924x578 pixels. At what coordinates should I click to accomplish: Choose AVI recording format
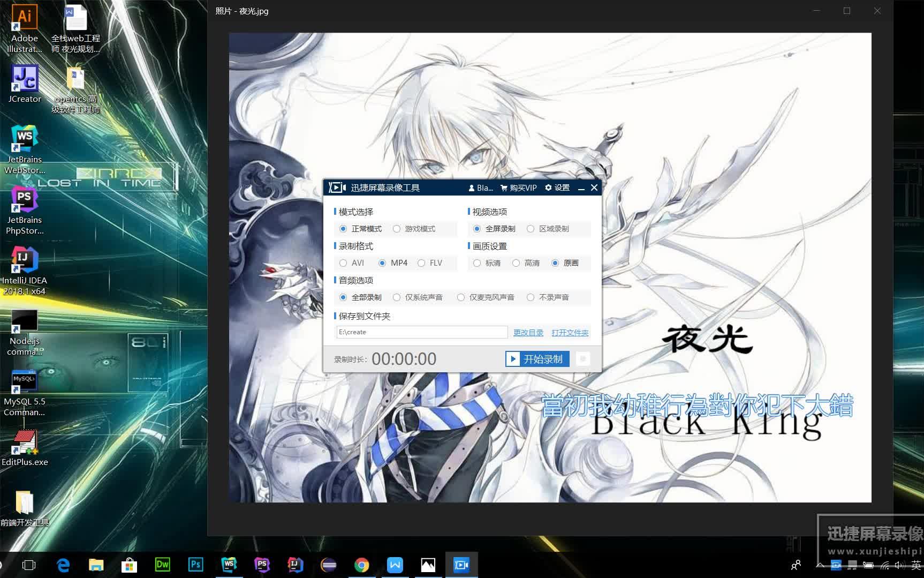click(352, 263)
